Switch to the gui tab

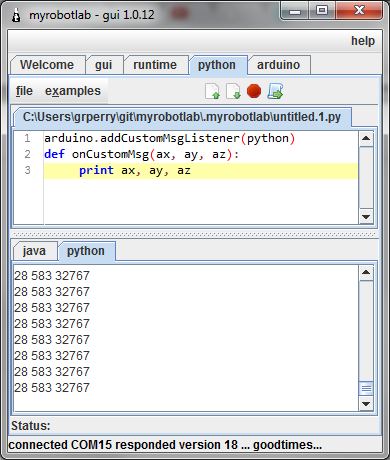pyautogui.click(x=104, y=65)
